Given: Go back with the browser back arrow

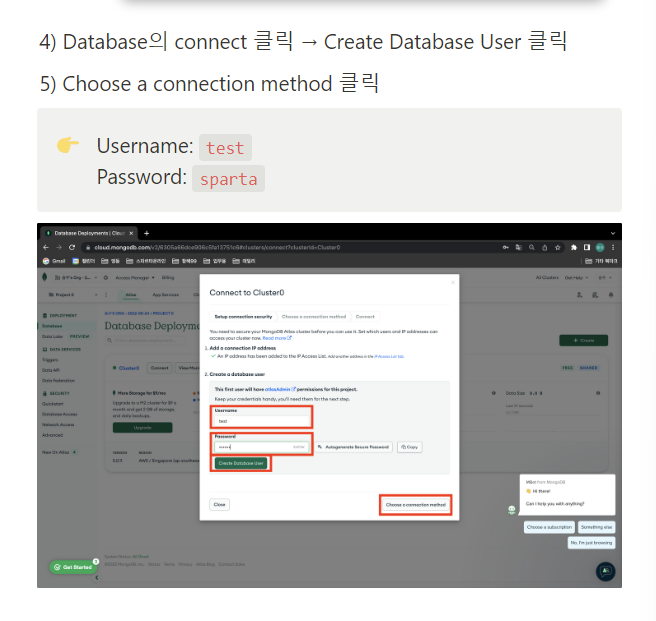Looking at the screenshot, I should click(46, 247).
